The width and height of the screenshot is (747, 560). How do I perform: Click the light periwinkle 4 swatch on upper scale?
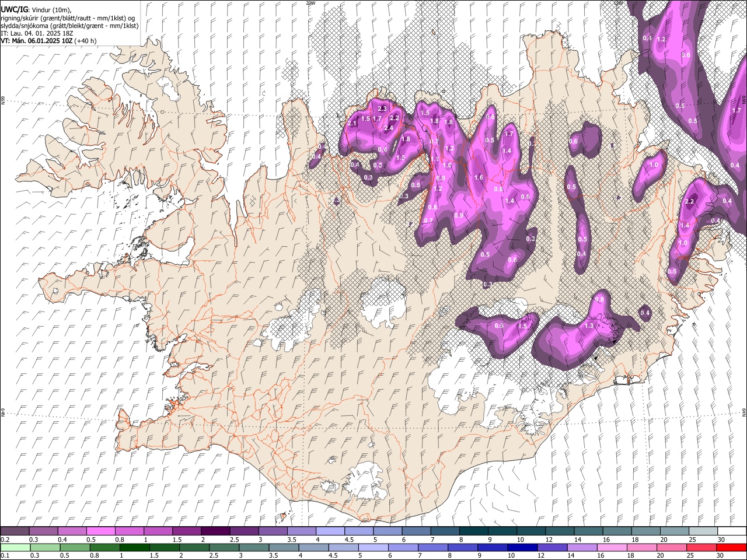(330, 531)
